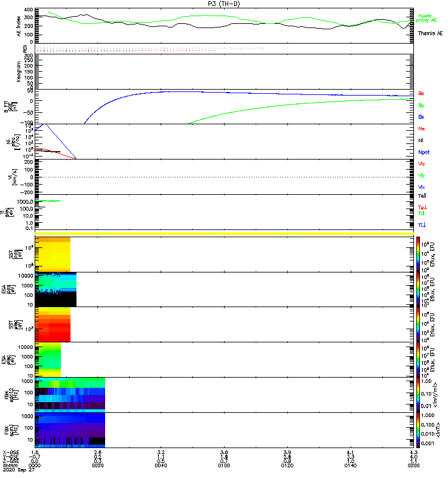Image resolution: width=448 pixels, height=478 pixels.
Task: Click the "ROI" panel label
Action: 25,49
